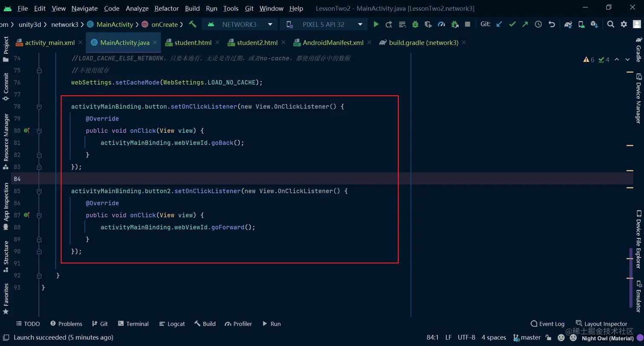Open the Event Log panel

(x=548, y=324)
